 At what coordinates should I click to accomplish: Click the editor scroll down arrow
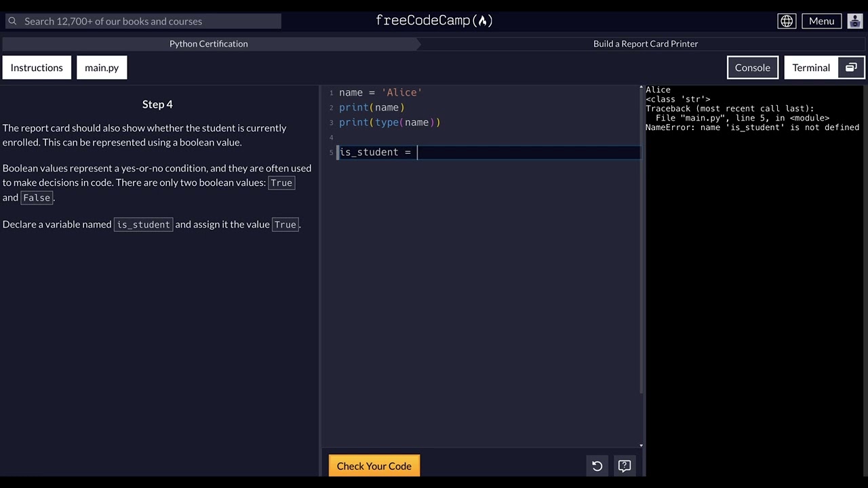pos(642,445)
